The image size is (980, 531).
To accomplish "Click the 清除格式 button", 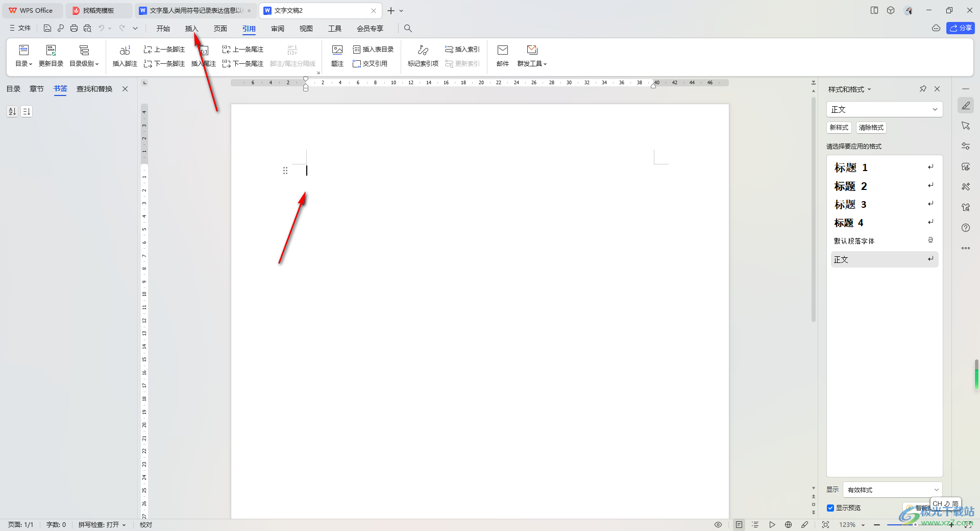I will pos(871,128).
